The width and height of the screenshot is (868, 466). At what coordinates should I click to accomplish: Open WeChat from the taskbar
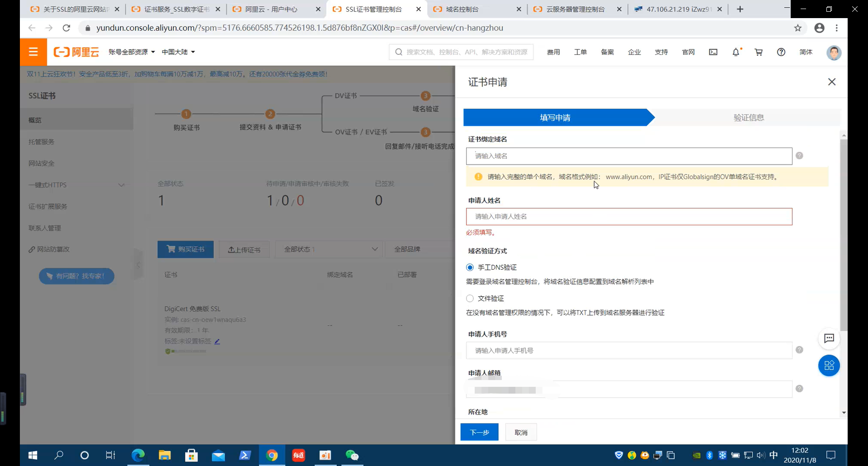pos(352,455)
